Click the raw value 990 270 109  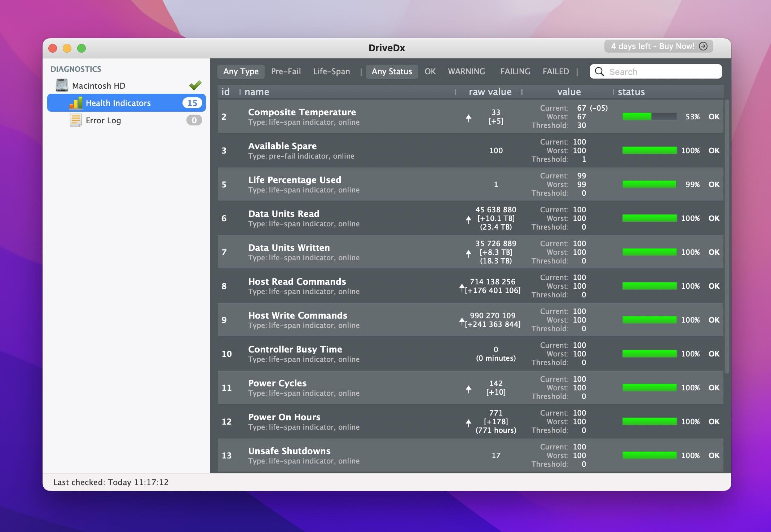coord(493,315)
